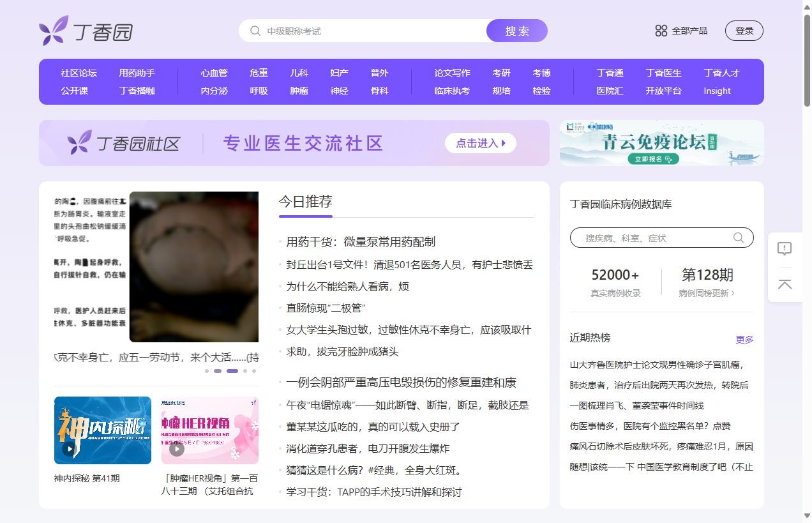Click the 搜疾病、科室、症状 input field

(x=638, y=237)
